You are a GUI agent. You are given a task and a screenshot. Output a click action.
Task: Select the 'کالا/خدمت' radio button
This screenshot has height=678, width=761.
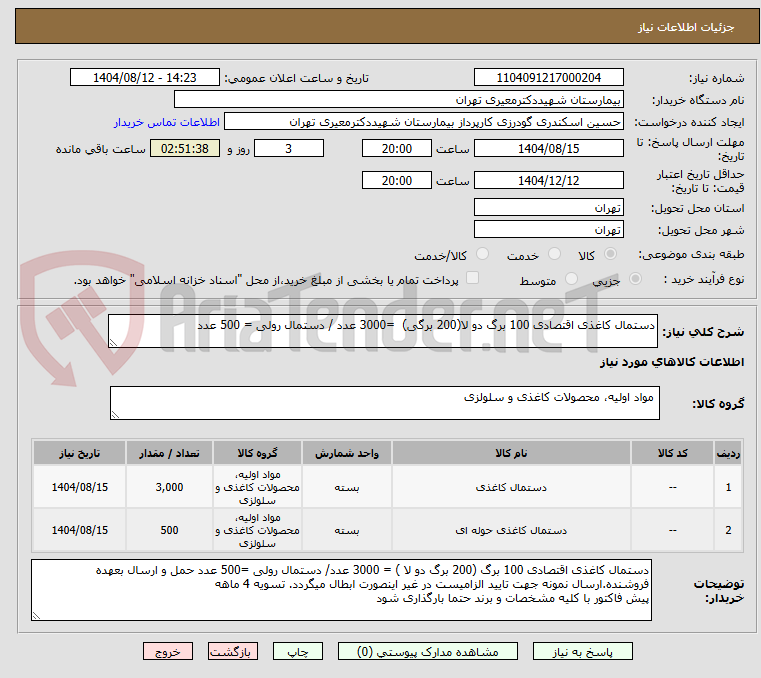482,254
